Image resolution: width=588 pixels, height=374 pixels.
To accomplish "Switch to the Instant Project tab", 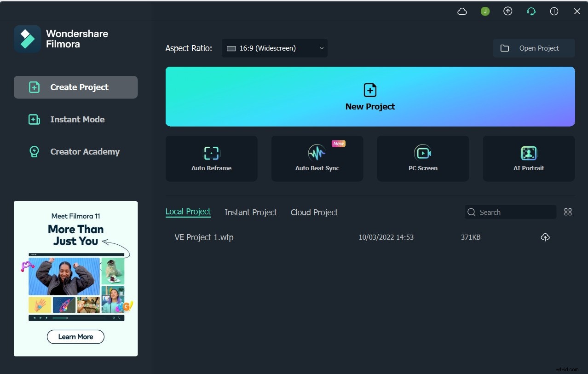I will click(x=250, y=212).
